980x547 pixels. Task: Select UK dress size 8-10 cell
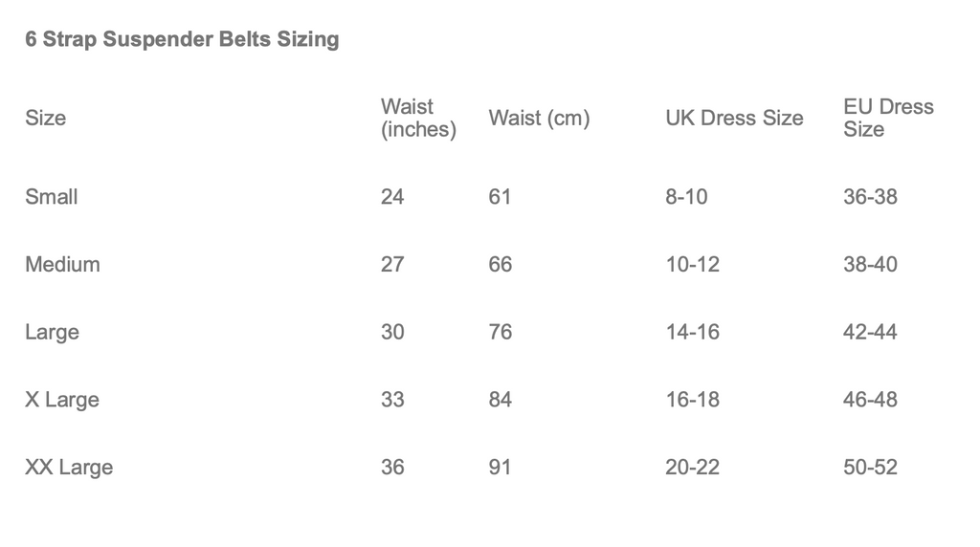pos(686,197)
